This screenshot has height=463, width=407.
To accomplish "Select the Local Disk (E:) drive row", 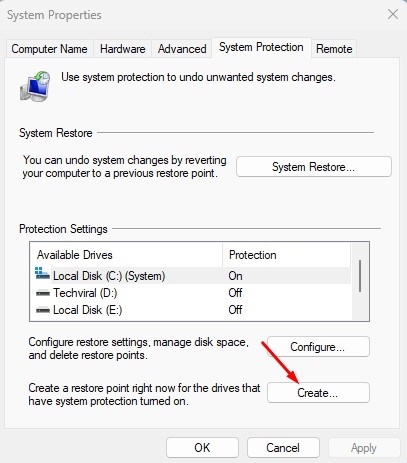I will pos(192,310).
